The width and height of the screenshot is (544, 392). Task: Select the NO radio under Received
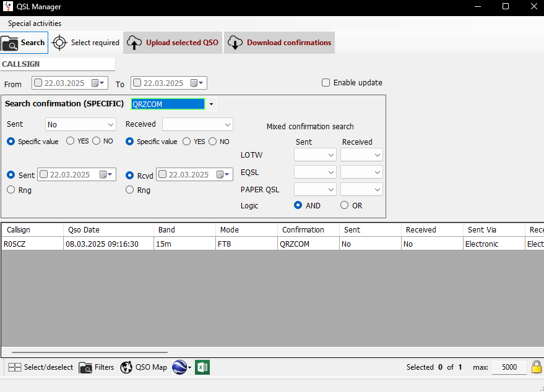click(213, 142)
